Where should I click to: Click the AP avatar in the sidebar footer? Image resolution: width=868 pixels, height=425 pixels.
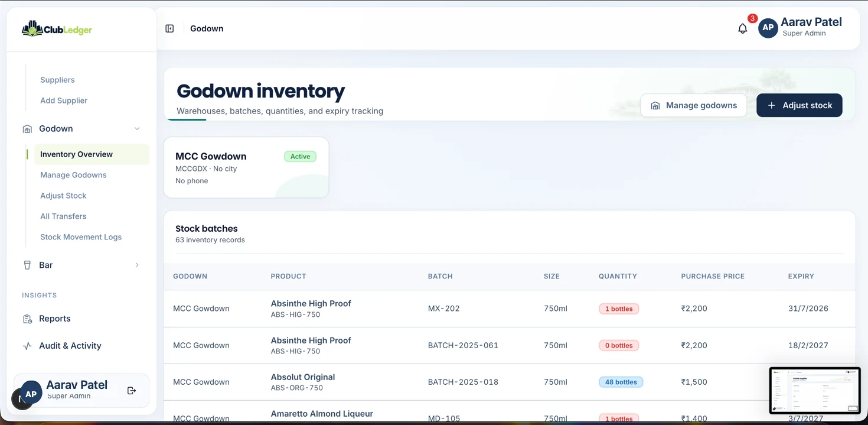[x=31, y=394]
